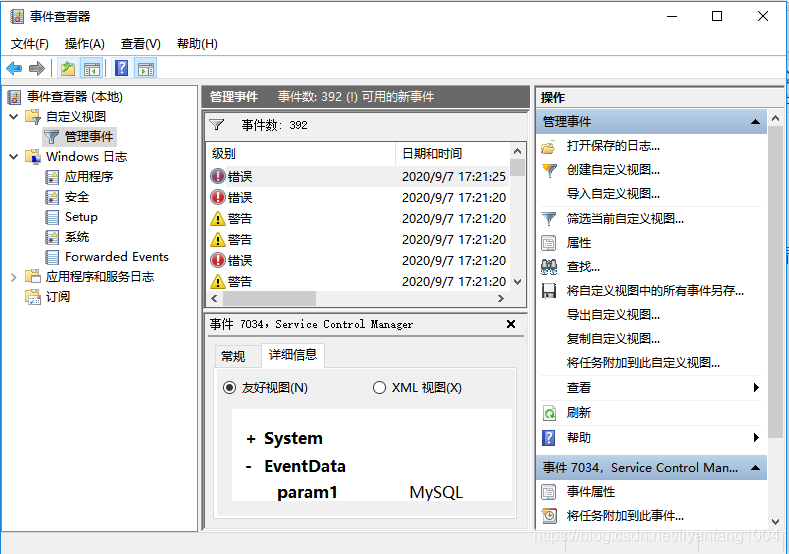
Task: Open the 帮助(H) menu
Action: (197, 44)
